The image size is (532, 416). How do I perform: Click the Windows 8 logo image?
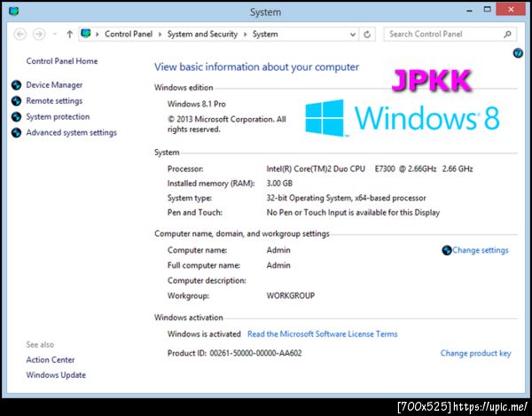click(x=402, y=118)
